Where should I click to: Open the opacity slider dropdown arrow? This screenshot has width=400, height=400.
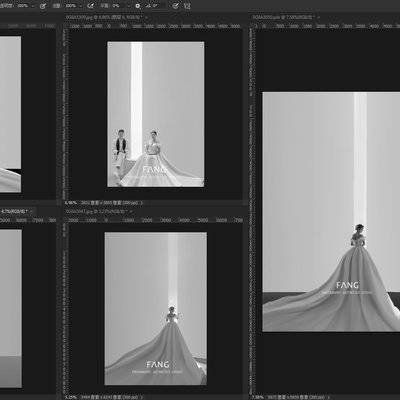tap(33, 6)
